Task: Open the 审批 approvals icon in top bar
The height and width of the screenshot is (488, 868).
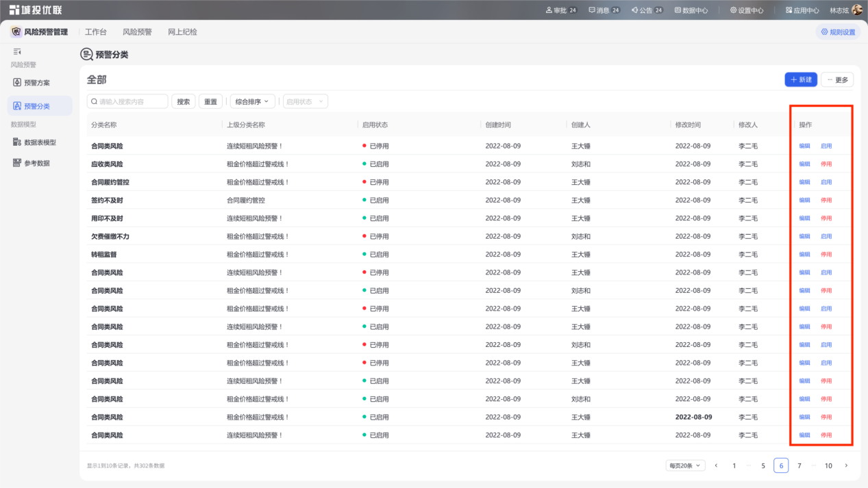Action: (x=549, y=10)
